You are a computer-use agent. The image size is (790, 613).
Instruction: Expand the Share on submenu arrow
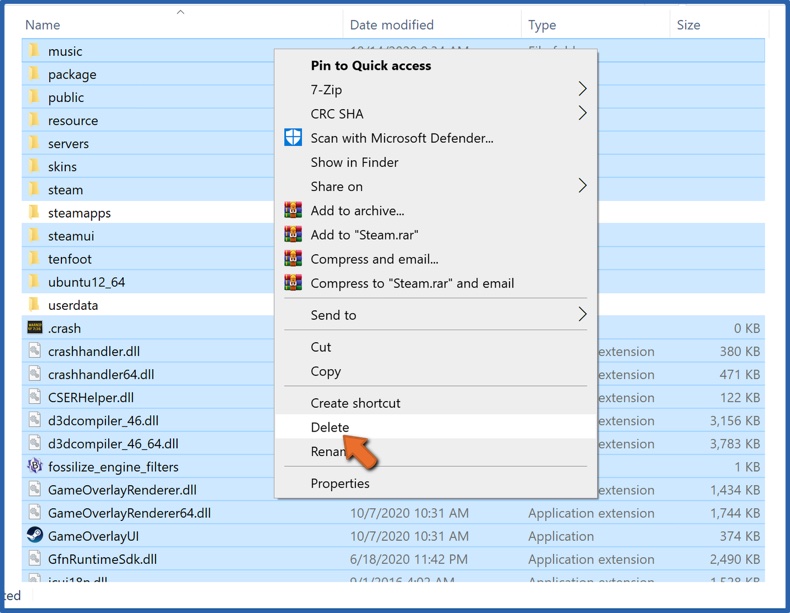(x=582, y=185)
